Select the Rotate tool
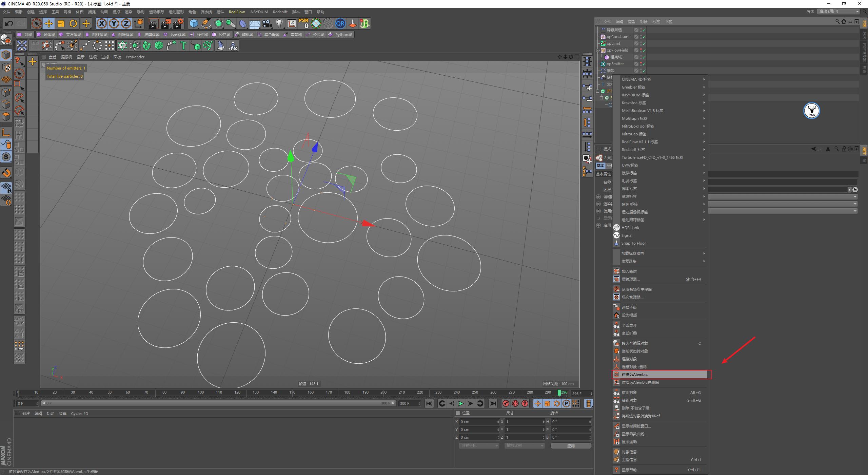 coord(73,23)
